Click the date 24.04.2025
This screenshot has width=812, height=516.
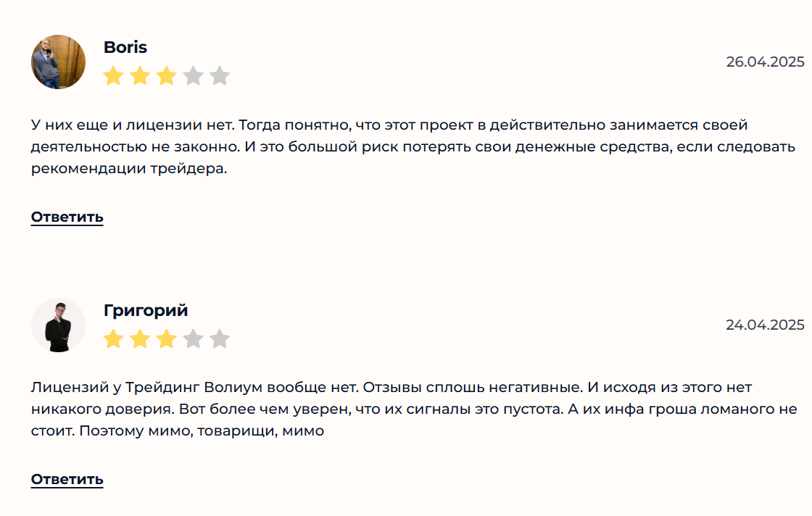tap(765, 325)
